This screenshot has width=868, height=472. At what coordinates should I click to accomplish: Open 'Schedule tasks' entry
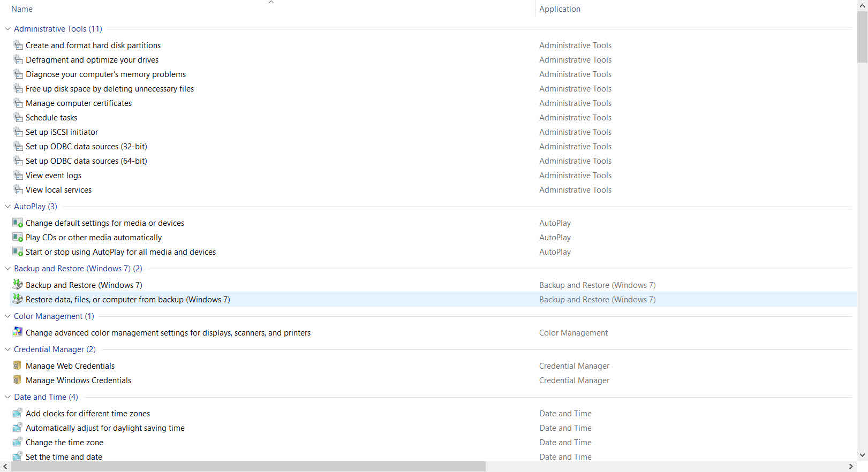pos(51,118)
